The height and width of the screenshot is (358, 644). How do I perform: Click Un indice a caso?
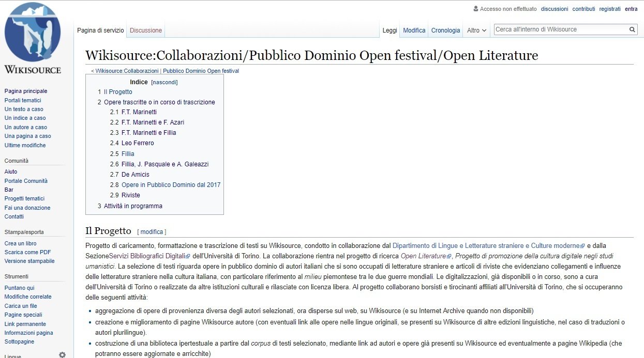click(x=25, y=118)
